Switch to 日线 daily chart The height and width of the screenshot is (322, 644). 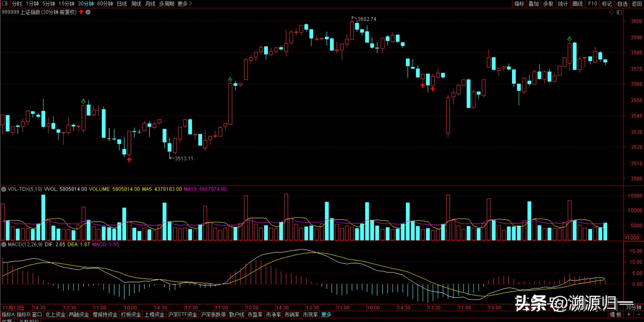(122, 4)
